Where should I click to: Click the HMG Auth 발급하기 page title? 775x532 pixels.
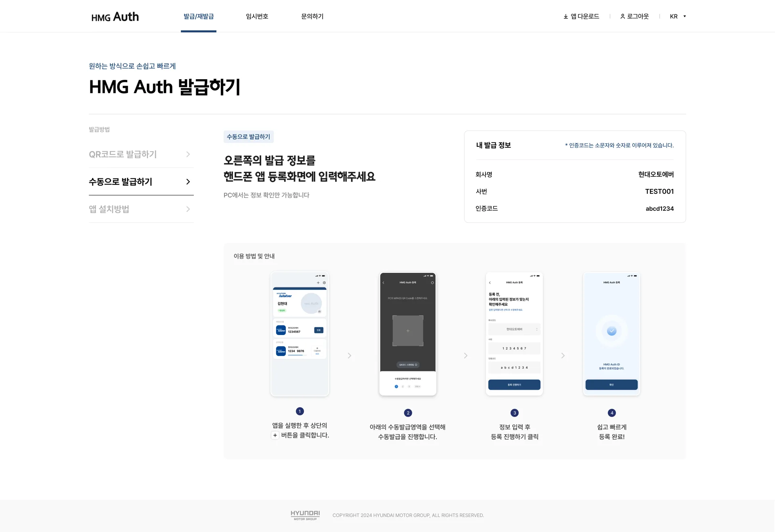pyautogui.click(x=165, y=87)
